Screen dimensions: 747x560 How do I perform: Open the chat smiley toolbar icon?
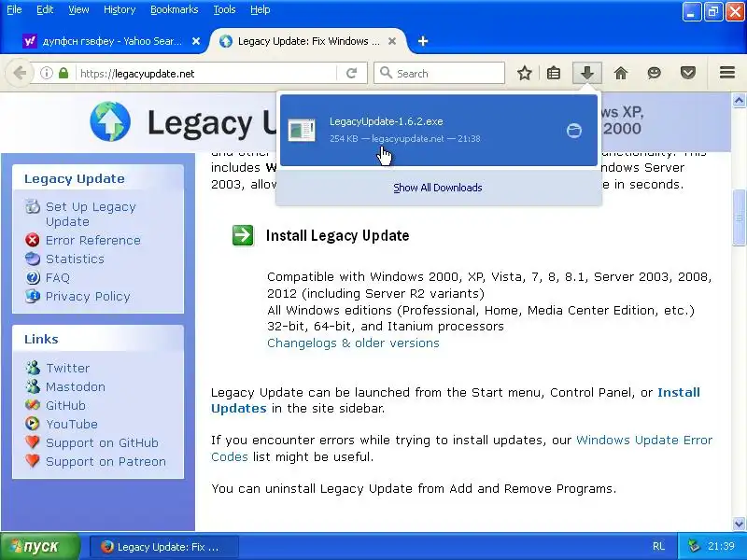[655, 74]
